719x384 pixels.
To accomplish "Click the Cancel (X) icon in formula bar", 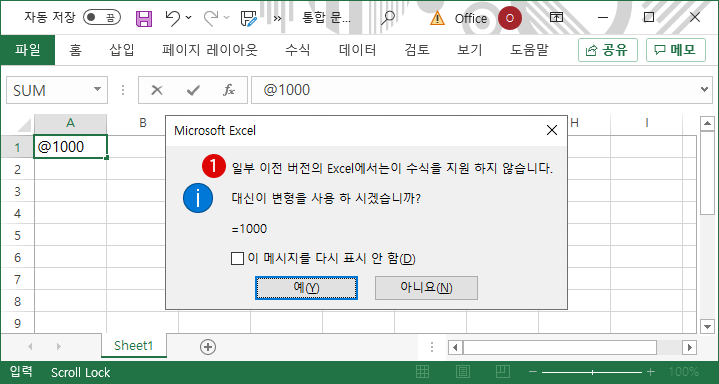I will [157, 90].
